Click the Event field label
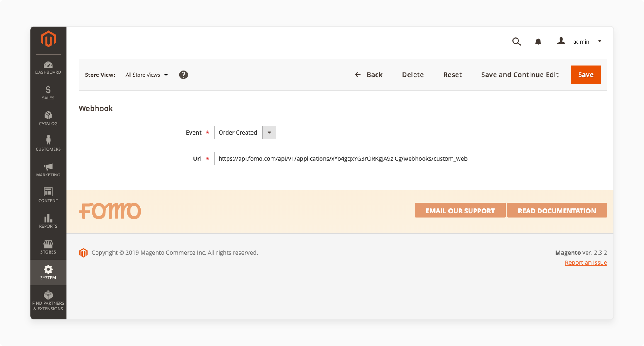This screenshot has width=644, height=346. (194, 133)
